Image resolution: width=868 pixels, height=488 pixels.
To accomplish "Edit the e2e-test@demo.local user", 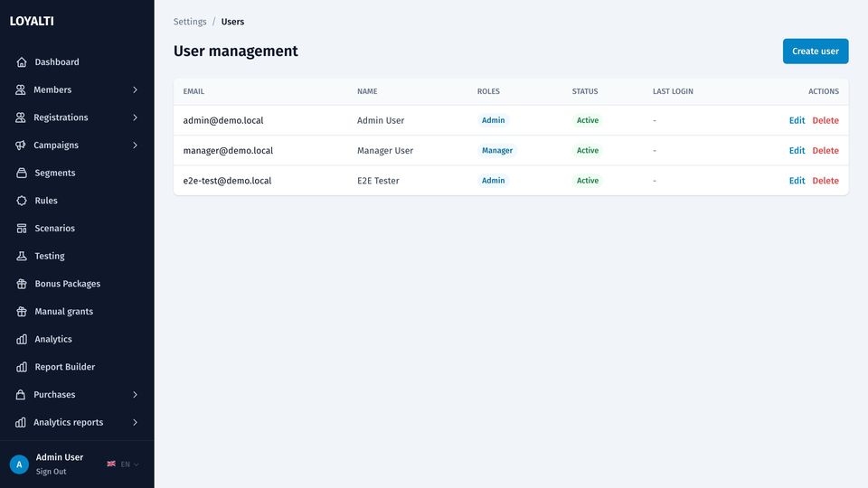I will 797,181.
